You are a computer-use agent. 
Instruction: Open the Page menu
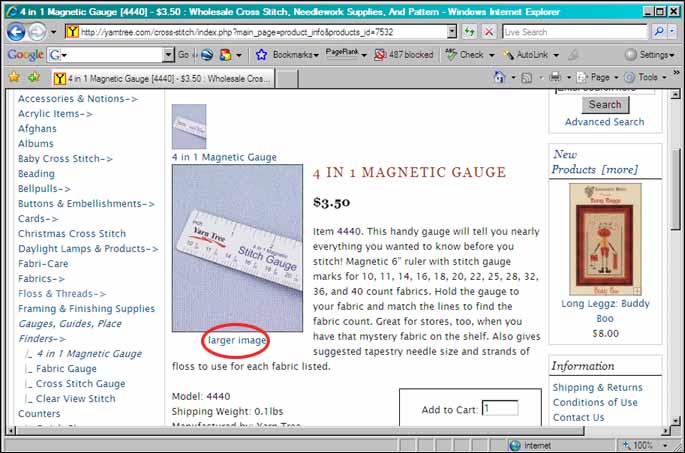coord(598,77)
